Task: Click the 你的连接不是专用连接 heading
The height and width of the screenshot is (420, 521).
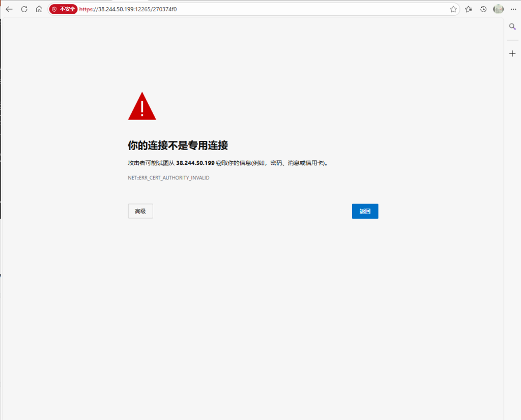Action: pos(178,145)
